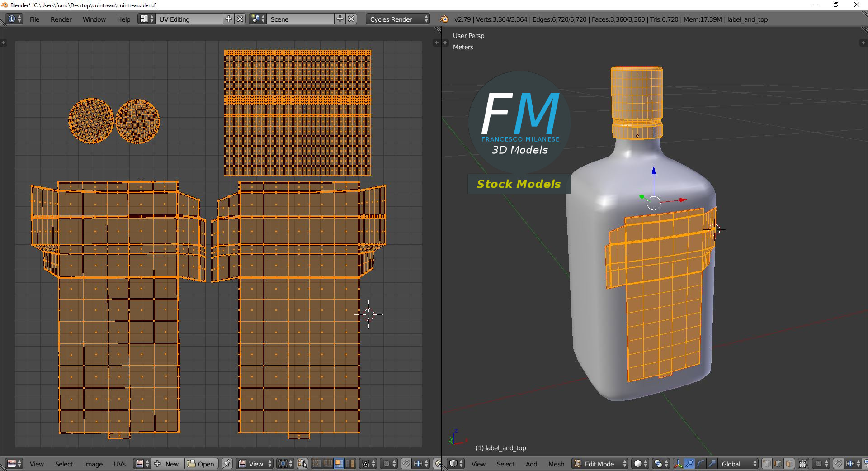
Task: Open the File menu
Action: pyautogui.click(x=34, y=19)
